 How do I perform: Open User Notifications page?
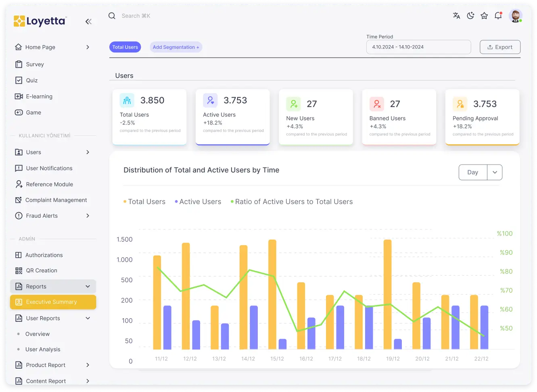coord(49,168)
